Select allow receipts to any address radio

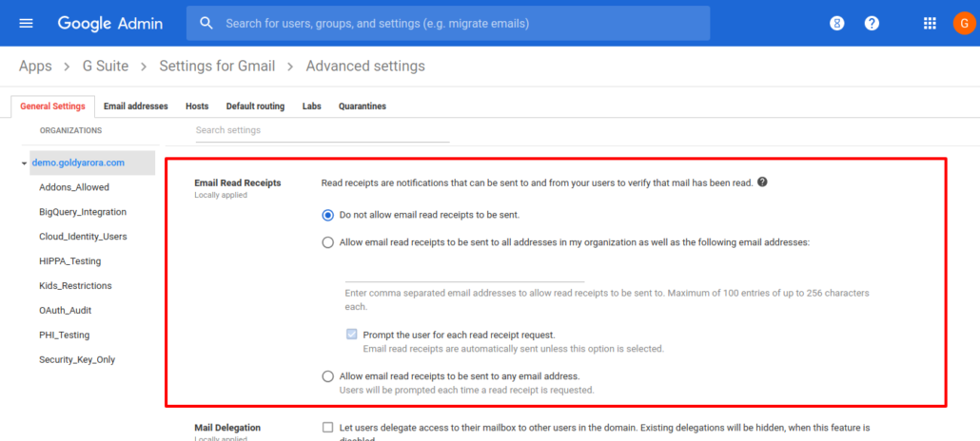pos(327,376)
